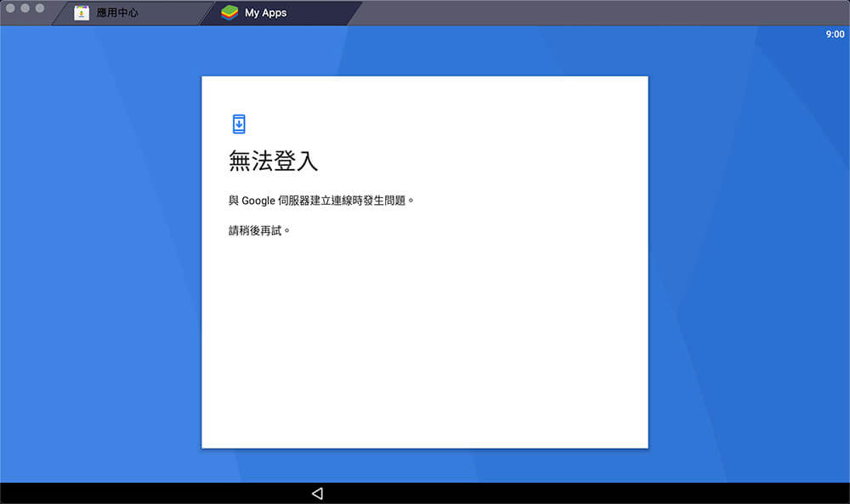The height and width of the screenshot is (504, 850).
Task: Click the phone download icon in the dialog
Action: [239, 124]
